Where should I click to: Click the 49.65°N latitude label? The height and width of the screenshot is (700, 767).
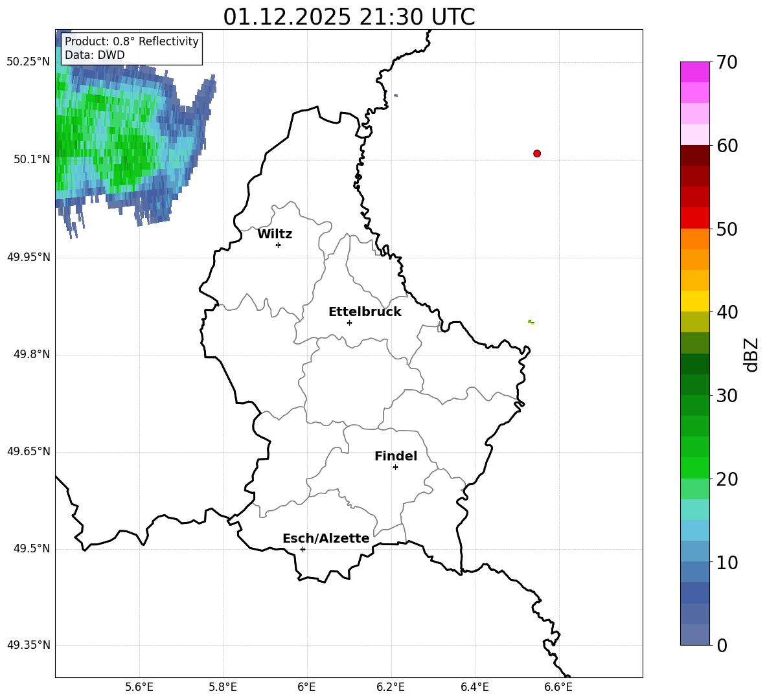(29, 451)
